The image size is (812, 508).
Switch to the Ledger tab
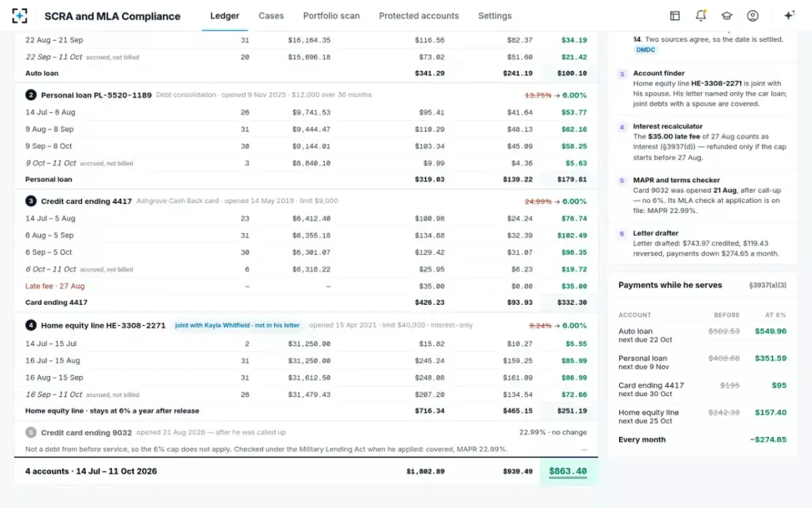225,16
